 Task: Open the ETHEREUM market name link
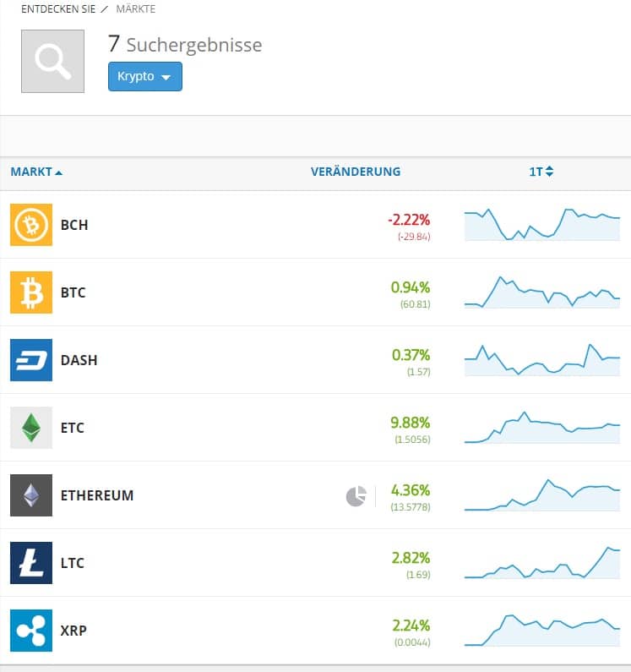97,495
